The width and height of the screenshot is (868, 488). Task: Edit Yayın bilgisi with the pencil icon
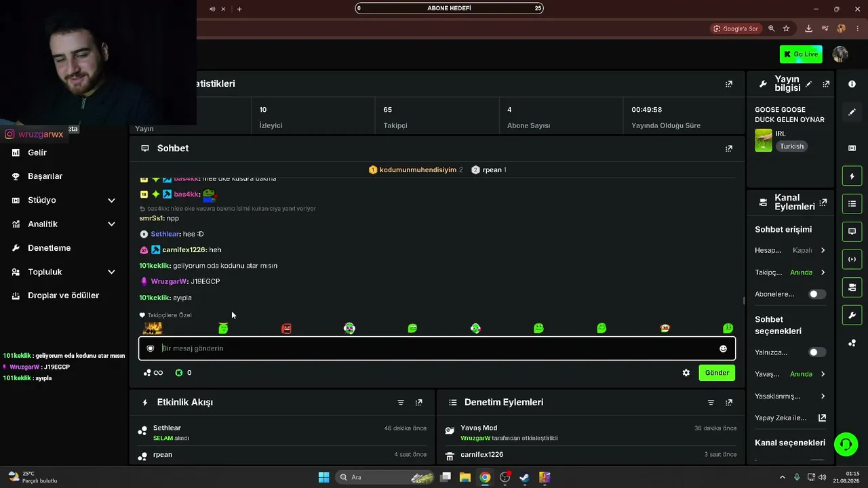[x=808, y=84]
